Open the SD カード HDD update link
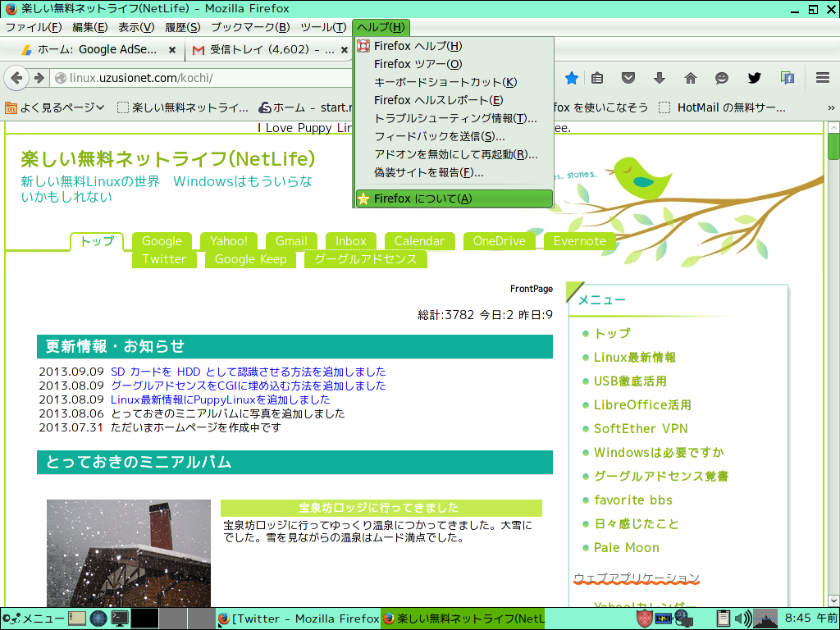The width and height of the screenshot is (840, 630). pos(248,372)
